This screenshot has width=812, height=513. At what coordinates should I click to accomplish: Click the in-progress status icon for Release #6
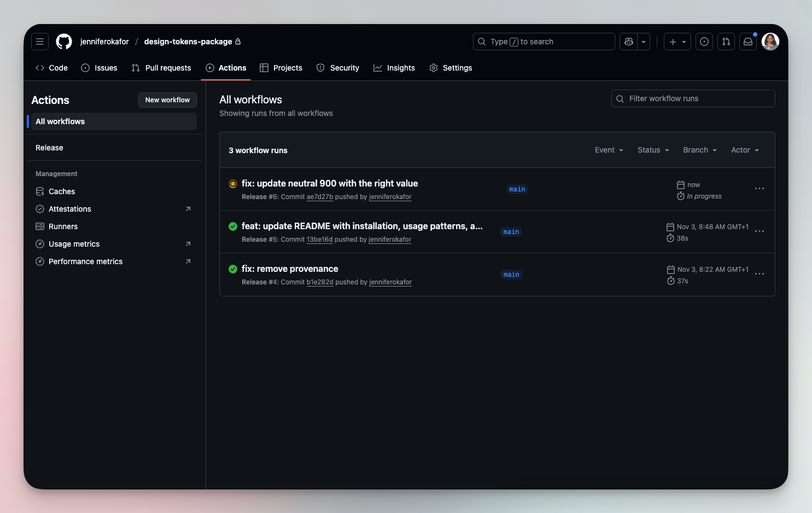(233, 184)
